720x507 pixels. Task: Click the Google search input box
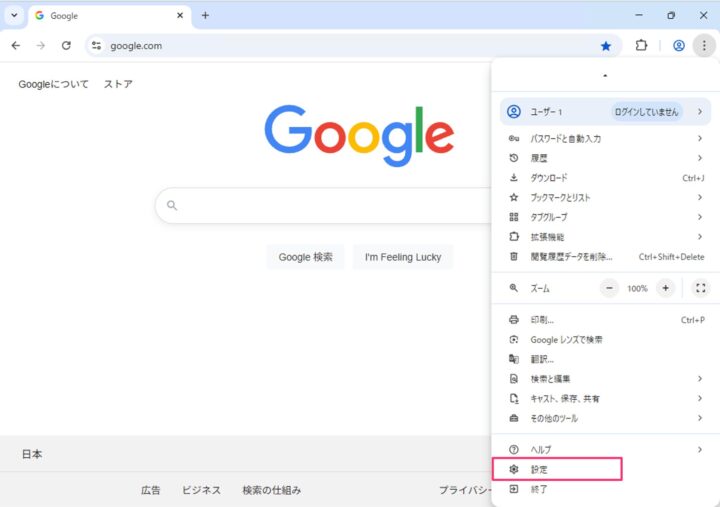coord(324,205)
